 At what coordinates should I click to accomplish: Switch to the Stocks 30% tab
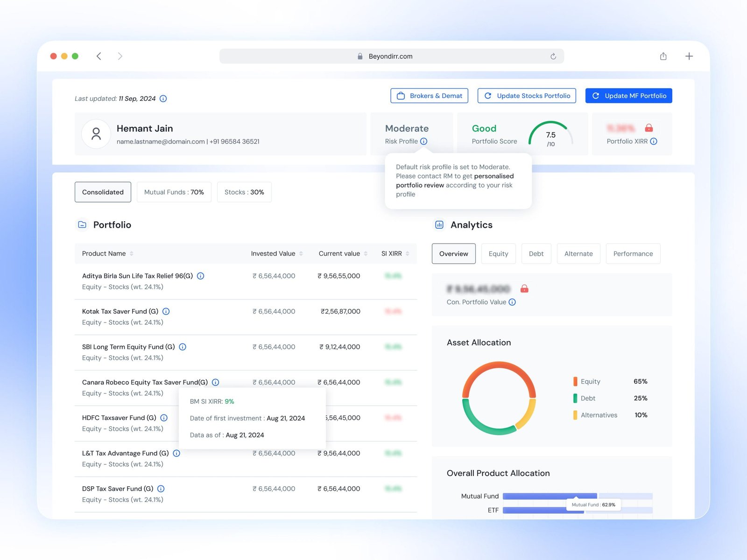pyautogui.click(x=244, y=192)
